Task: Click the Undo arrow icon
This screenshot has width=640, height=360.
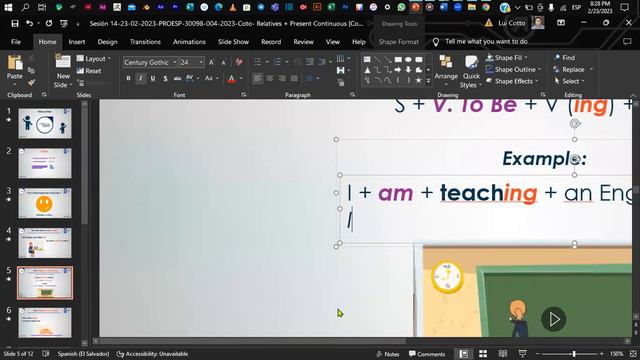Action: 29,24
